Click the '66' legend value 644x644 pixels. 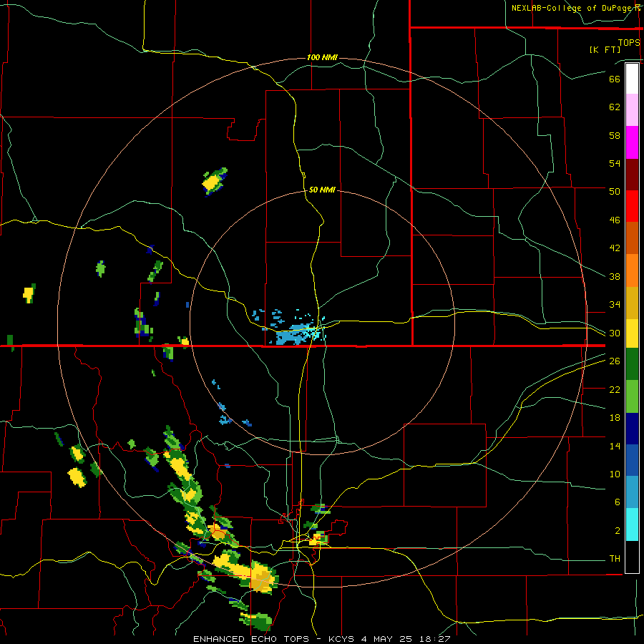(615, 79)
